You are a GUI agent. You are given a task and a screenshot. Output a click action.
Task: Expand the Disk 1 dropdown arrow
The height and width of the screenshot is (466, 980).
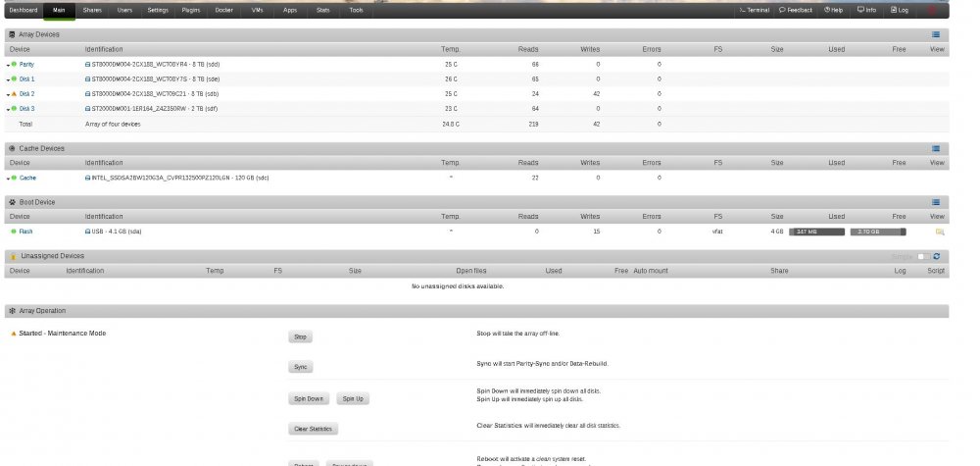click(8, 80)
